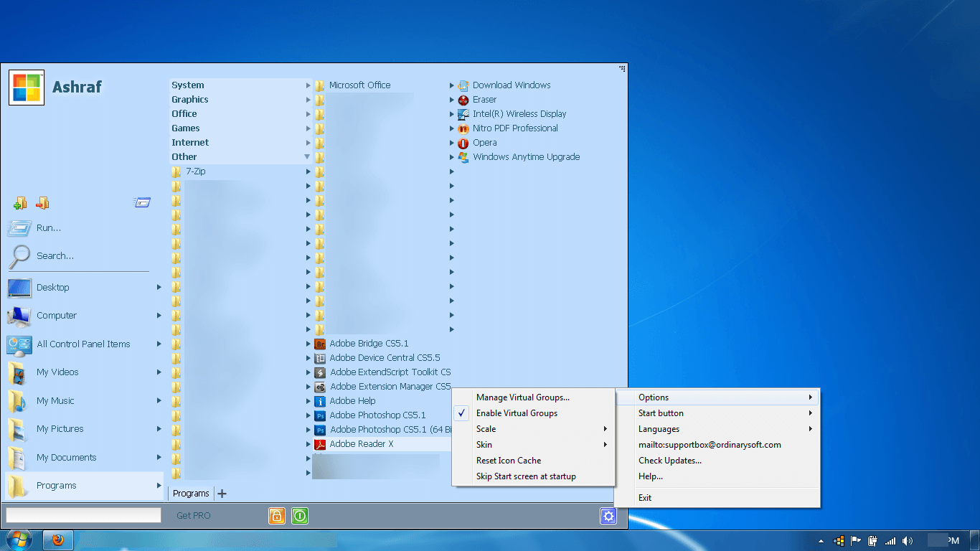
Task: Select Skip Start screen at startup
Action: 534,476
